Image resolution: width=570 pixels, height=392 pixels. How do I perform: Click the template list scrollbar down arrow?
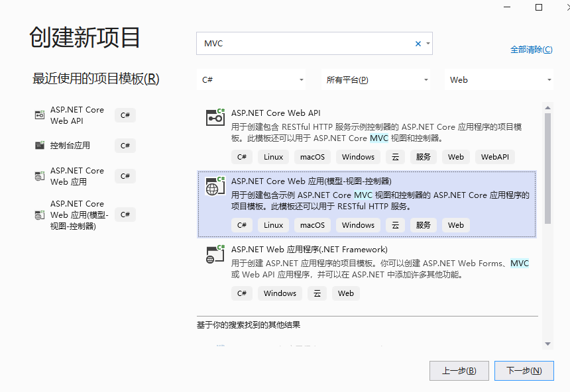coord(547,344)
